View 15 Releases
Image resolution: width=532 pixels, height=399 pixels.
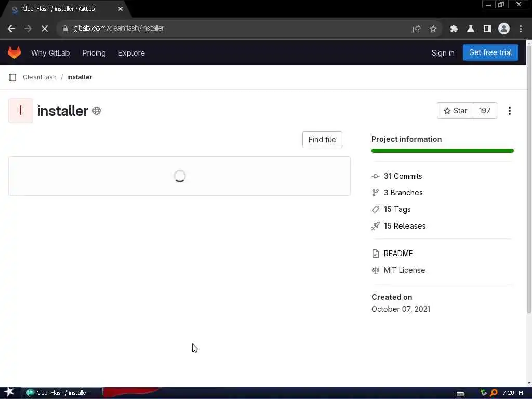click(405, 226)
